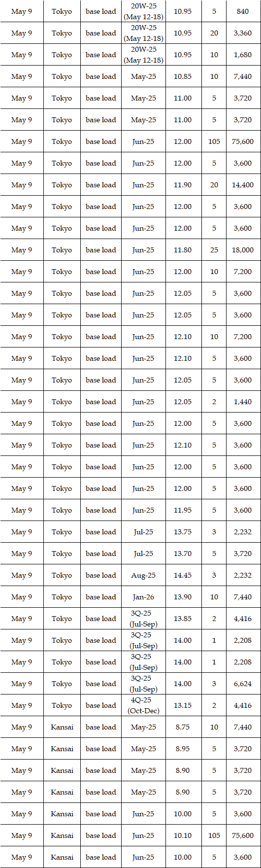The height and width of the screenshot is (868, 261).
Task: Click the total value 6,624
Action: [243, 684]
